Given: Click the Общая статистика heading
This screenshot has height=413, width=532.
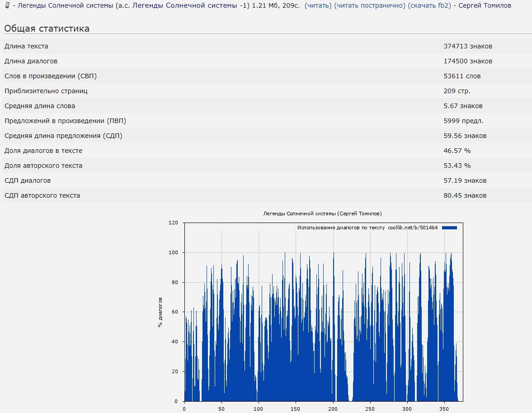Looking at the screenshot, I should pyautogui.click(x=47, y=28).
